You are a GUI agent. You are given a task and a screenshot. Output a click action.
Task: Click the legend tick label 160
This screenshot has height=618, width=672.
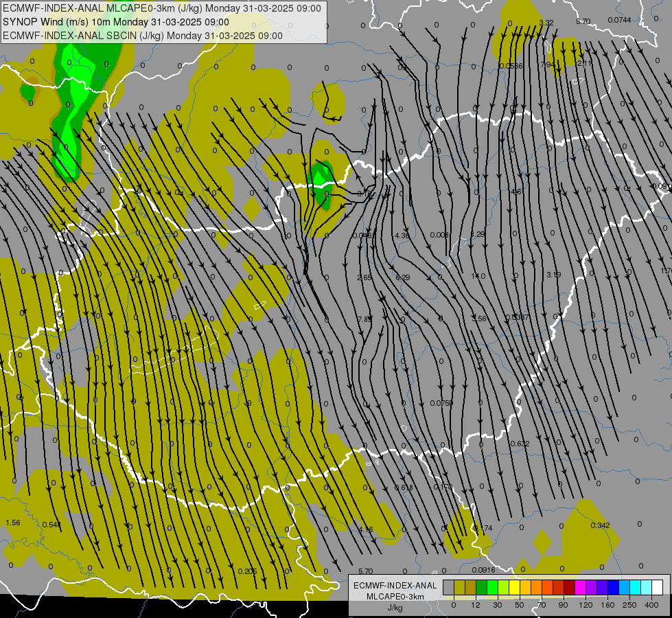click(607, 605)
